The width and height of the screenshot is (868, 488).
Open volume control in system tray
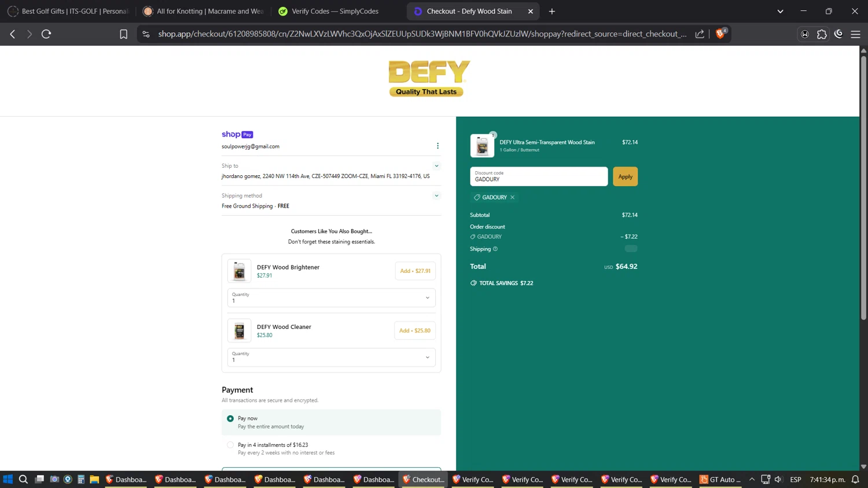pos(778,479)
